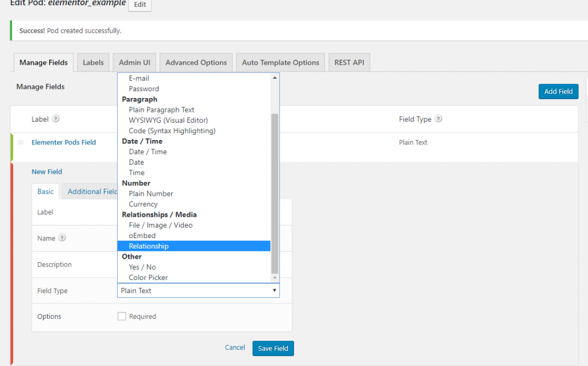This screenshot has height=366, width=588.
Task: Click the help icon beside Field Type header
Action: click(x=438, y=119)
